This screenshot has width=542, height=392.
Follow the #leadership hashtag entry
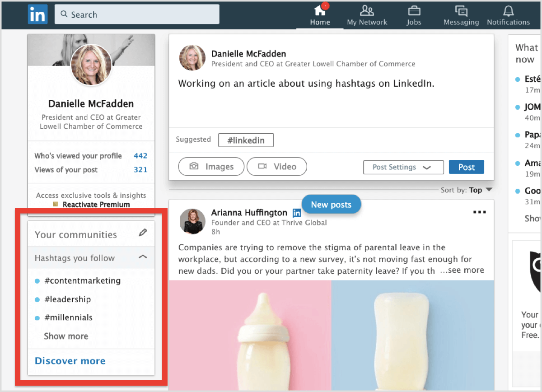pos(68,299)
